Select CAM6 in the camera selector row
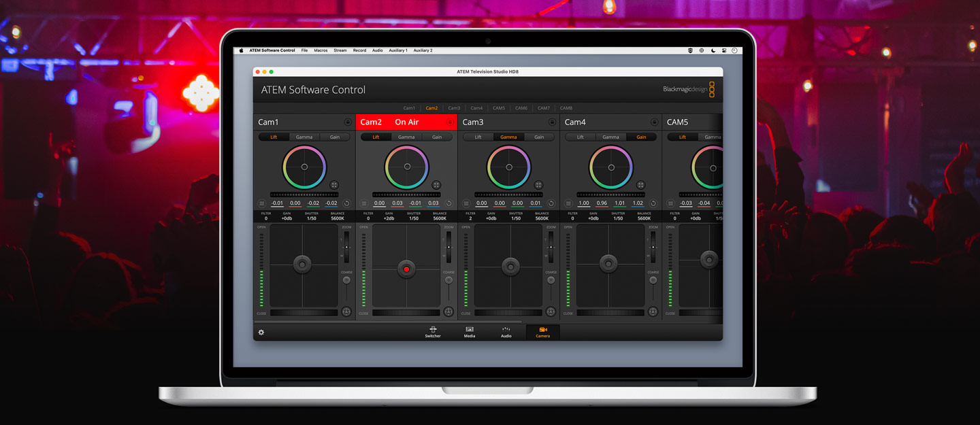980x425 pixels. coord(521,108)
